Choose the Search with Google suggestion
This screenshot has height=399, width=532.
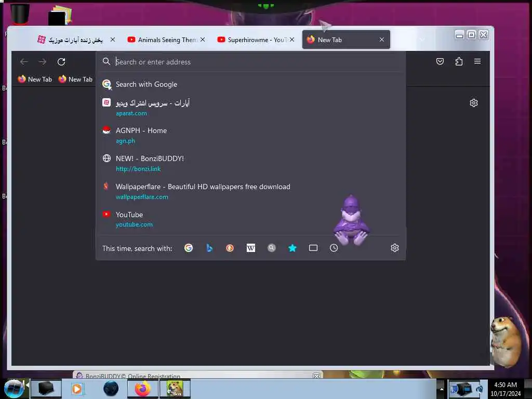[251, 84]
